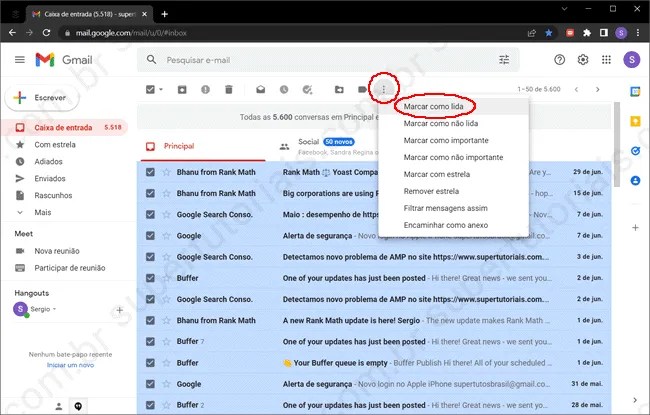Click the labels tag icon

click(362, 89)
